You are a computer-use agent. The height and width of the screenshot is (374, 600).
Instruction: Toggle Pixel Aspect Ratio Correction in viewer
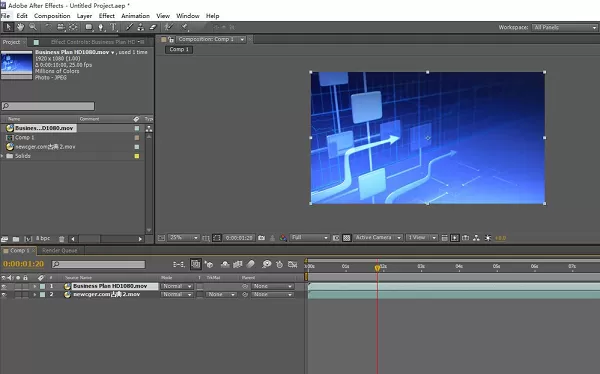tap(444, 238)
